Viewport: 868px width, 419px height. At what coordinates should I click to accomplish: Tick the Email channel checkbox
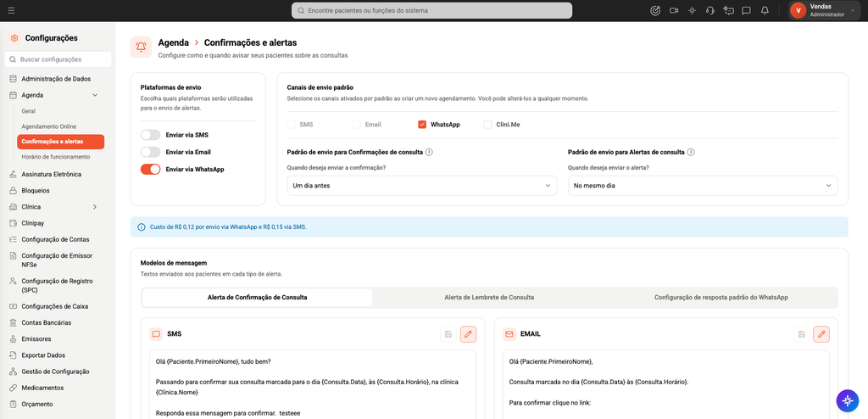(x=357, y=125)
